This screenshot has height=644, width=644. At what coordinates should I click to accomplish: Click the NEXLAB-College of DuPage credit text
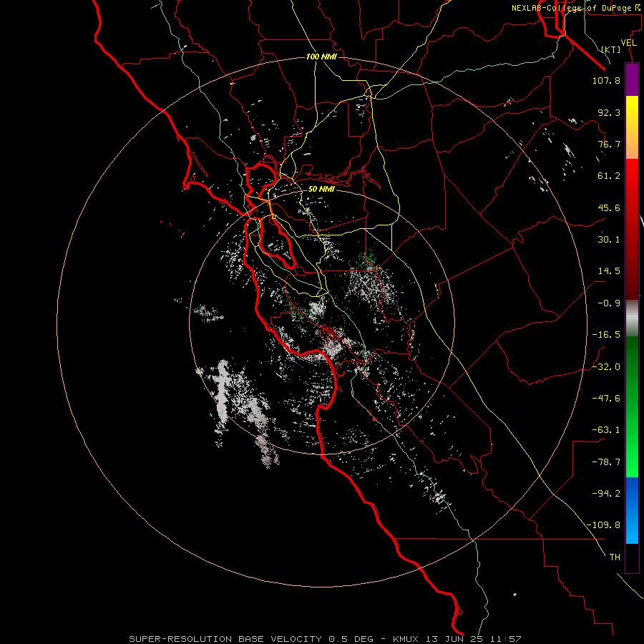[572, 8]
